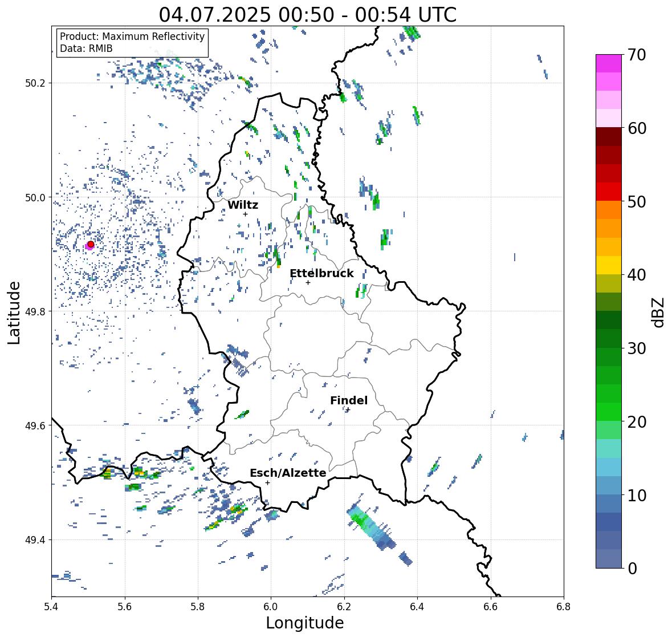Click the longitude tick label 6.2
The width and height of the screenshot is (672, 637).
(x=344, y=606)
